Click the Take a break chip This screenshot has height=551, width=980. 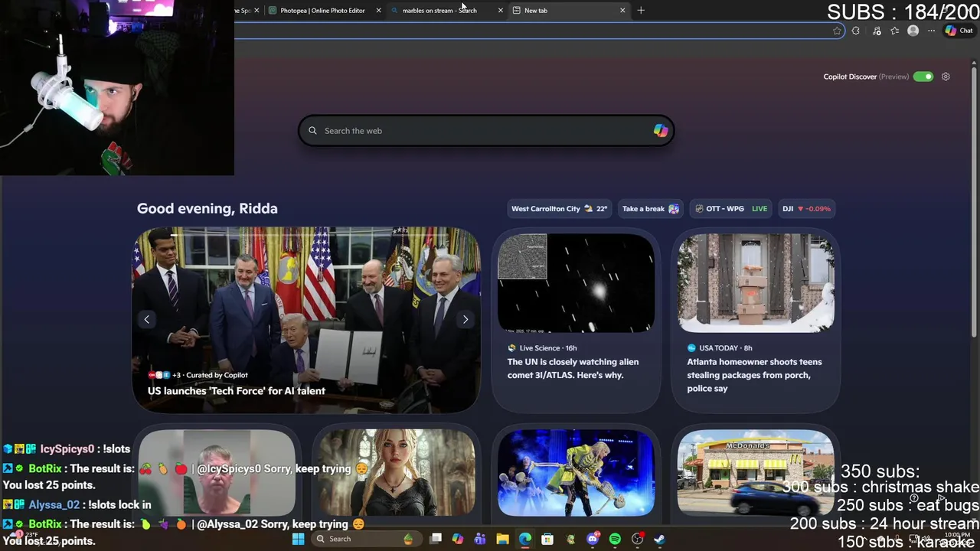pos(650,208)
